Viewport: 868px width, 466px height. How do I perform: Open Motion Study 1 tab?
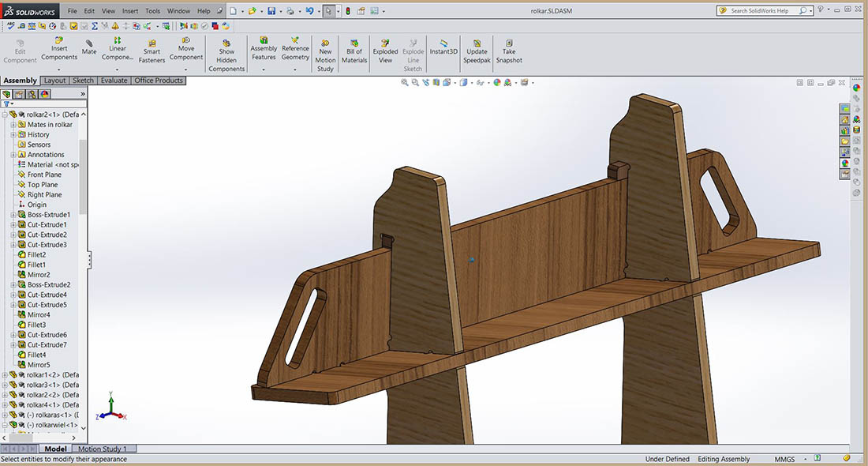(x=103, y=449)
